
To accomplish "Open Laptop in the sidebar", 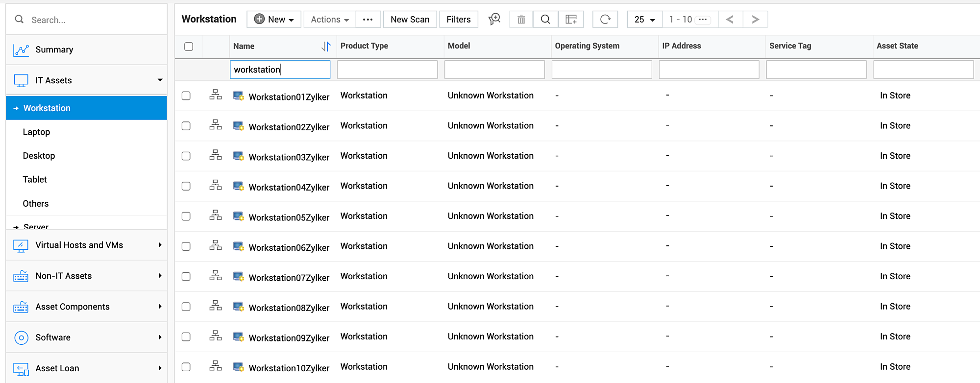I will (x=36, y=132).
